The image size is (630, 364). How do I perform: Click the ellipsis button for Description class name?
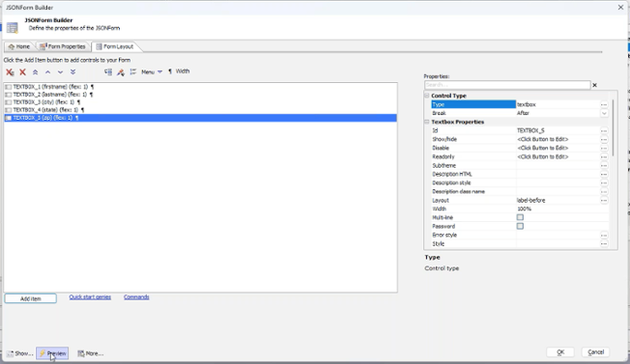pyautogui.click(x=604, y=192)
